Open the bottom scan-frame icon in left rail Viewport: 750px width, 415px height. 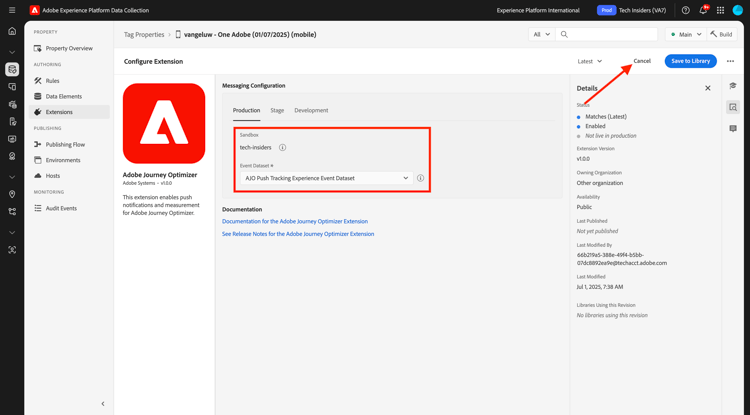(12, 250)
